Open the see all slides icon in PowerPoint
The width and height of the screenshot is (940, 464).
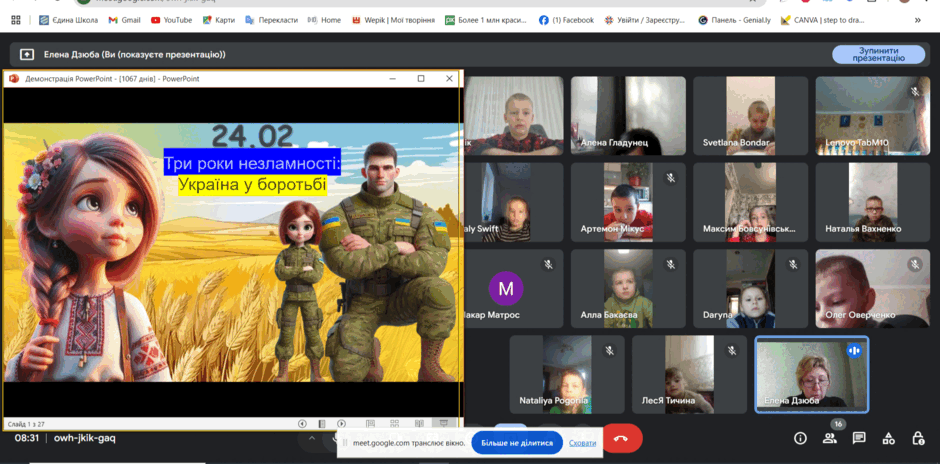click(322, 424)
